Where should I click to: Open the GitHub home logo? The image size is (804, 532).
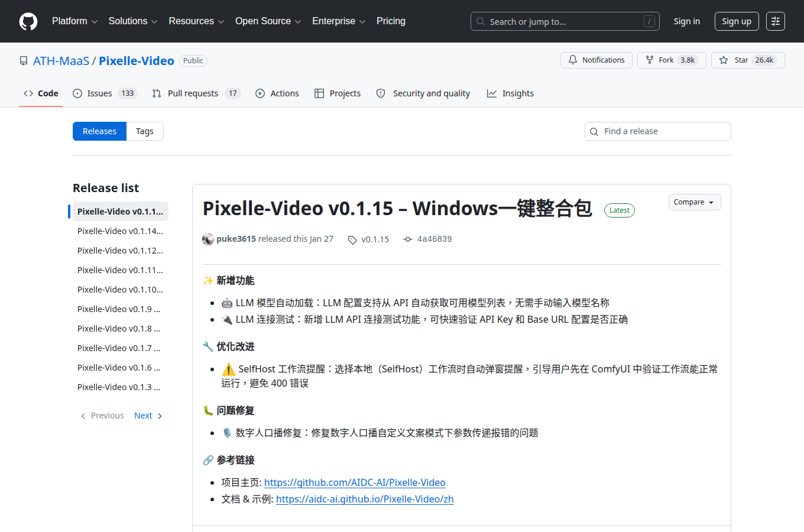pyautogui.click(x=28, y=21)
